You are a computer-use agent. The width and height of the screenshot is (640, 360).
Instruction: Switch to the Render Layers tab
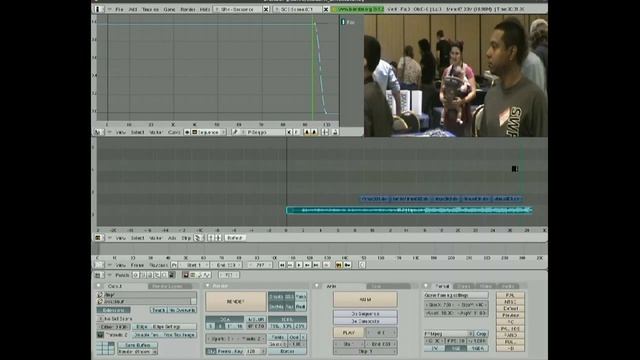167,286
